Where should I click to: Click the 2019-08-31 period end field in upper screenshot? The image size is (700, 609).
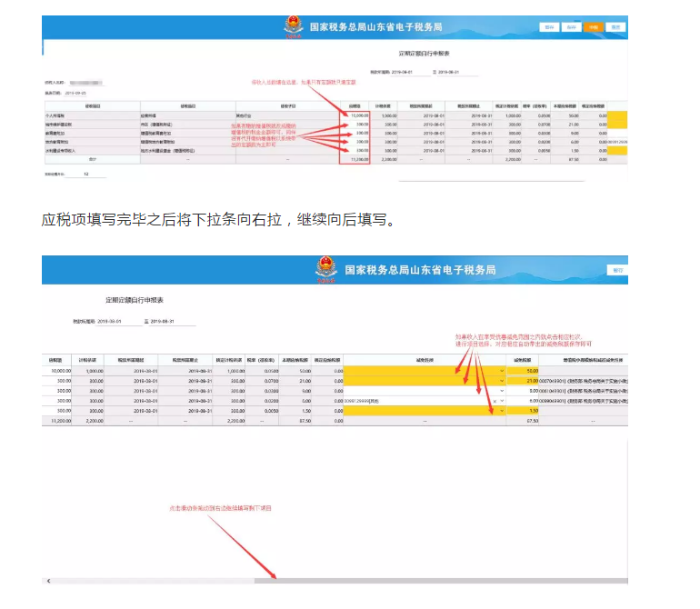tap(457, 72)
